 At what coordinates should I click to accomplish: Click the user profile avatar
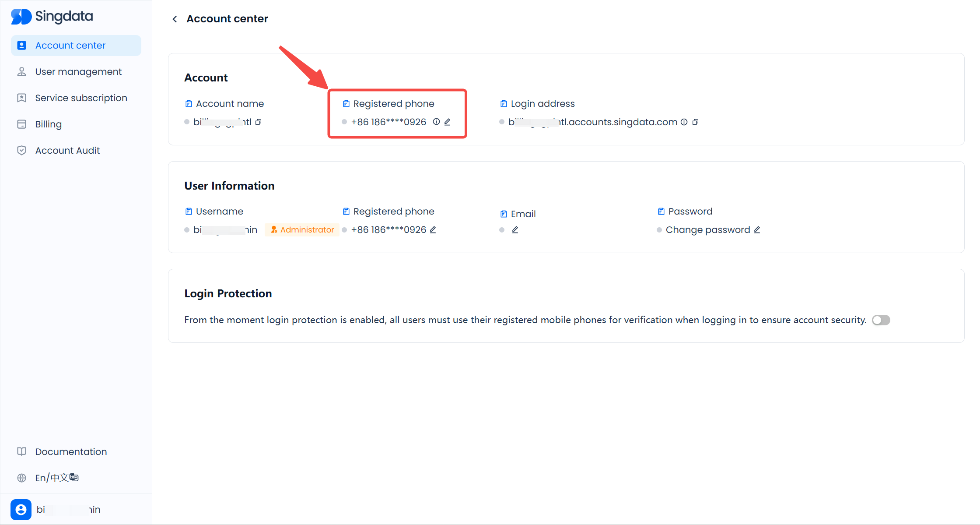click(21, 510)
